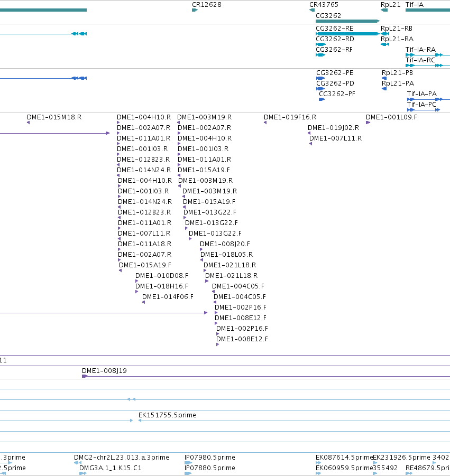Click the CG3262-RE transcript bar glyph
This screenshot has height=476, width=450.
pyautogui.click(x=347, y=34)
